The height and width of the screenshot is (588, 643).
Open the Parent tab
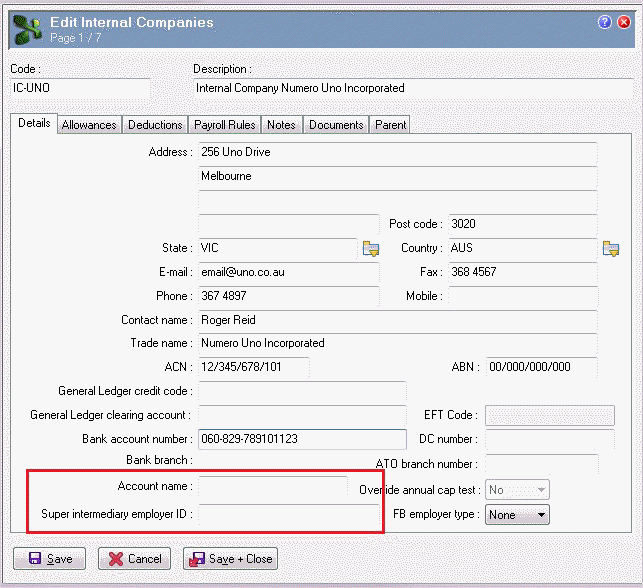coord(390,125)
